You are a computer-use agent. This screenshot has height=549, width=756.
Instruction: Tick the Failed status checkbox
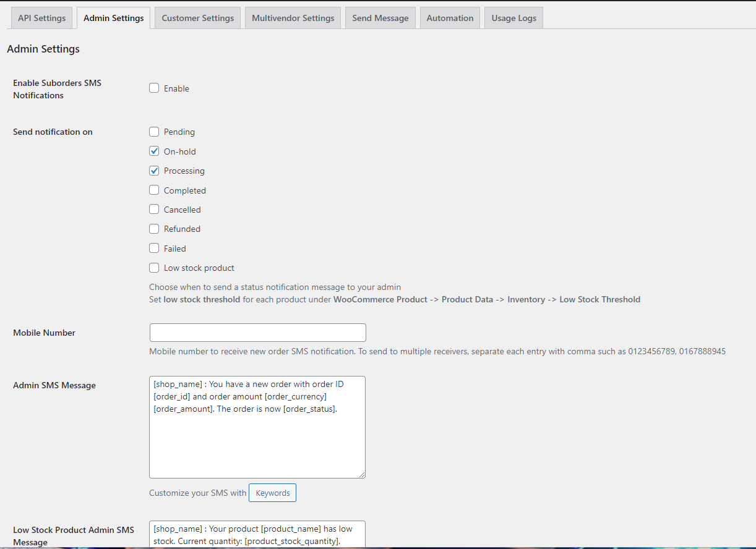(154, 249)
